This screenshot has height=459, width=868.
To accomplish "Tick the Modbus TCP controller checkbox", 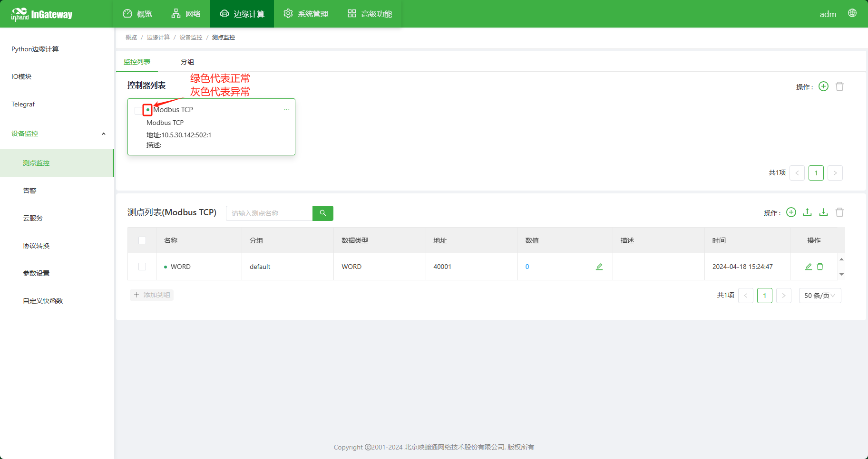I will point(138,110).
